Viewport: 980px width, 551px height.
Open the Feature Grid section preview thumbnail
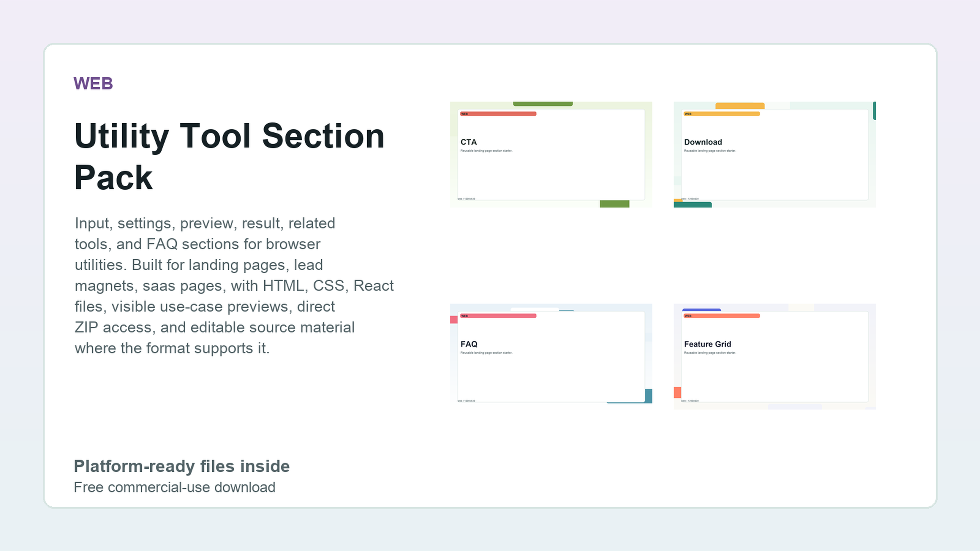(x=775, y=356)
